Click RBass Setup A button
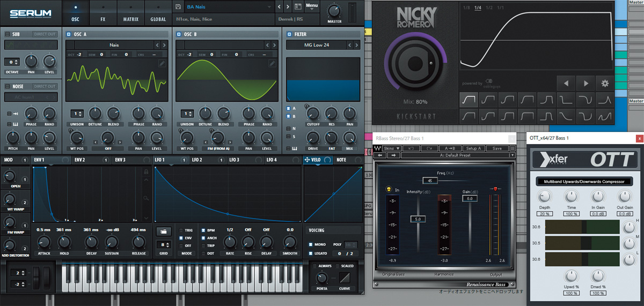Image resolution: width=644 pixels, height=306 pixels. [x=473, y=148]
